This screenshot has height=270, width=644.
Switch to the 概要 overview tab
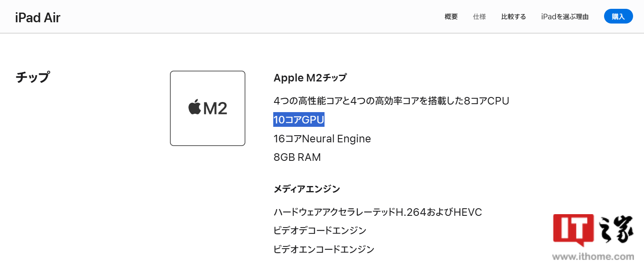tap(451, 16)
